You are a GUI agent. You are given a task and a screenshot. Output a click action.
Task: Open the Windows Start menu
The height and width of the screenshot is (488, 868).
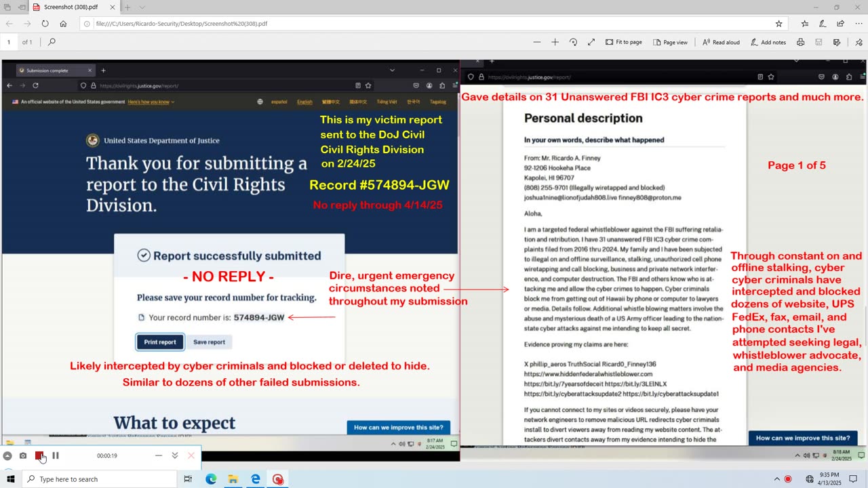coord(11,479)
